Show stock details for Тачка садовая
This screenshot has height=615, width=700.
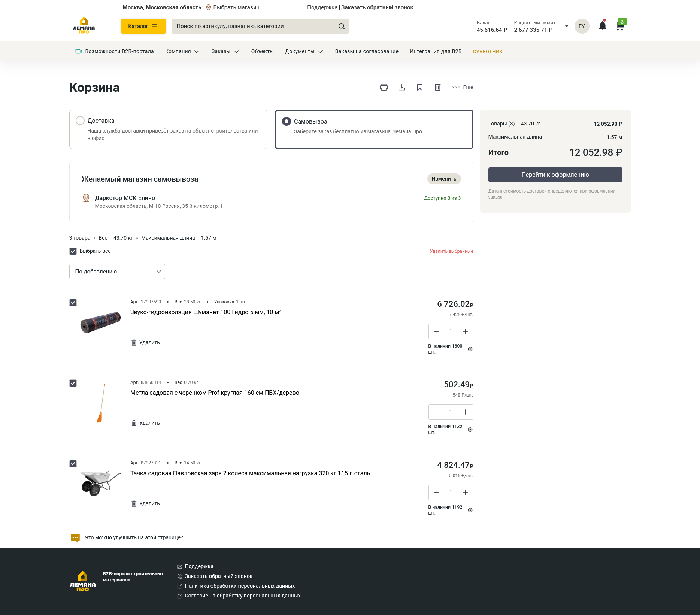[470, 510]
